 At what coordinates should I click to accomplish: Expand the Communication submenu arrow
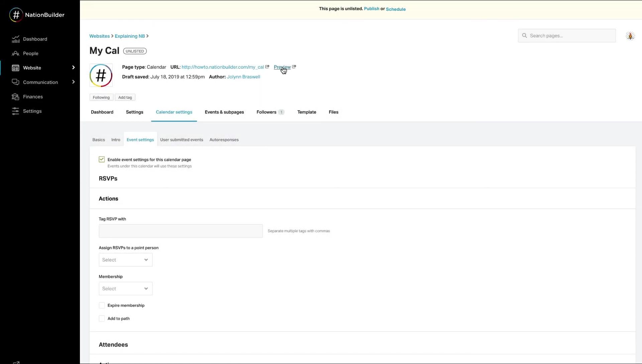click(x=73, y=82)
